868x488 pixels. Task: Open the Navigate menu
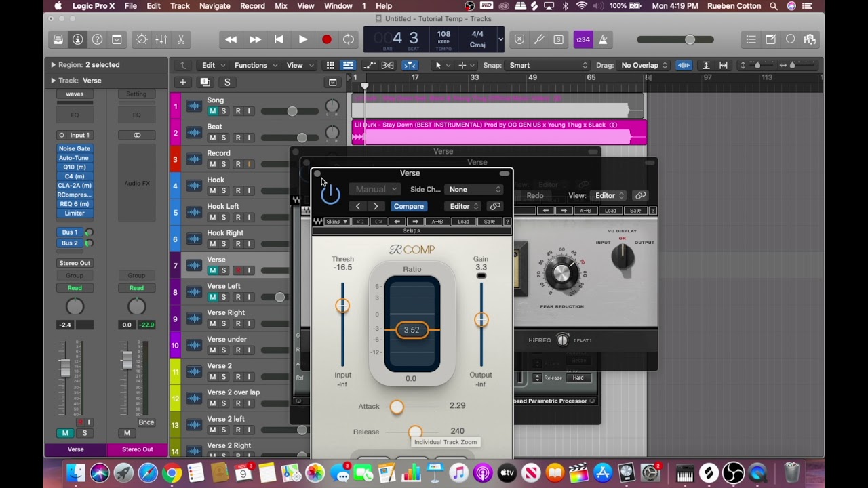click(x=214, y=6)
